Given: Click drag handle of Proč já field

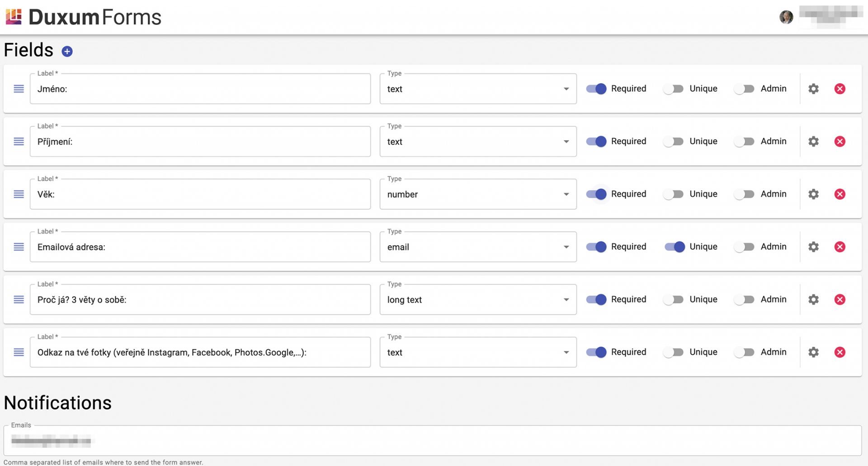Looking at the screenshot, I should pyautogui.click(x=19, y=300).
